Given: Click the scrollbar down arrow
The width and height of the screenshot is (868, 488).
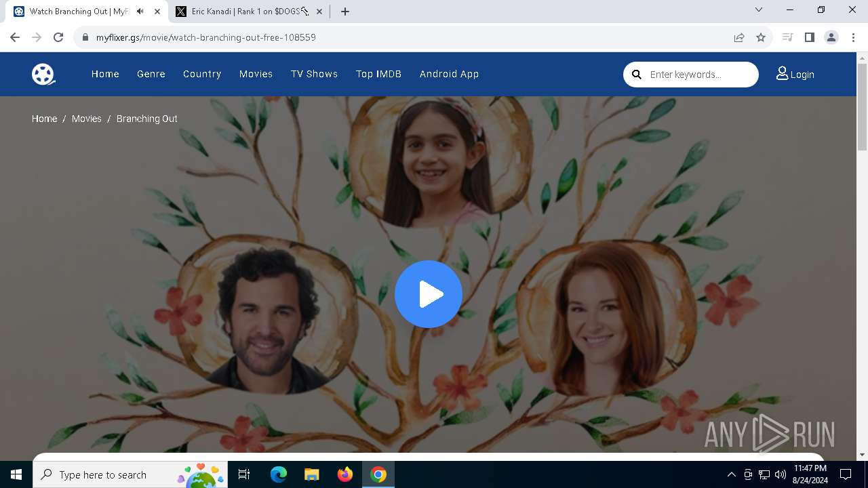Looking at the screenshot, I should 863,455.
